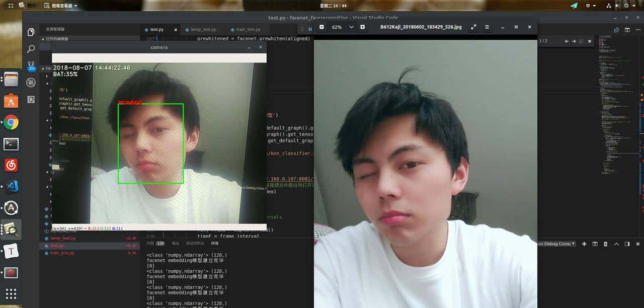Viewport: 644px width, 308px height.
Task: Switch to the temp_test.py editor tab
Action: click(x=199, y=30)
